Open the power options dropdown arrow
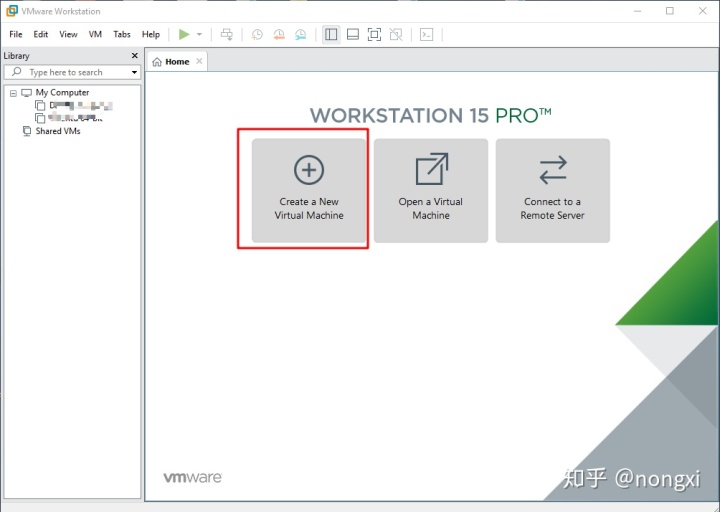The width and height of the screenshot is (720, 512). point(199,34)
